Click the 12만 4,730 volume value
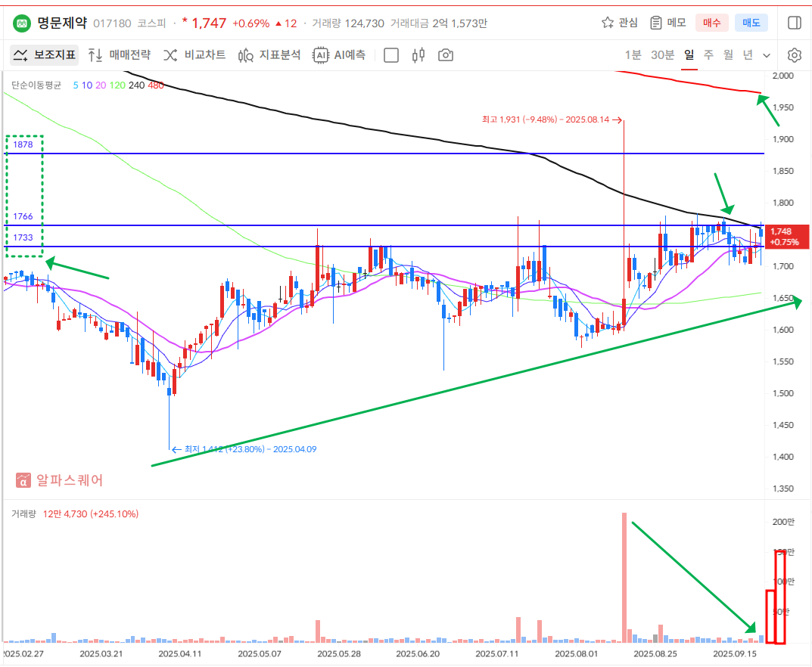This screenshot has width=812, height=667. [91, 513]
